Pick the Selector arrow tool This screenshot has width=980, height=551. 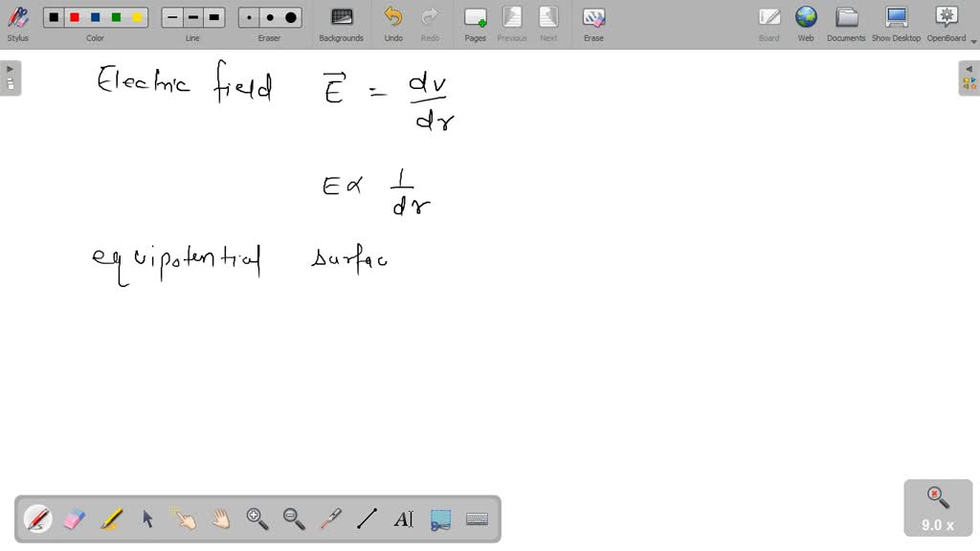point(148,518)
